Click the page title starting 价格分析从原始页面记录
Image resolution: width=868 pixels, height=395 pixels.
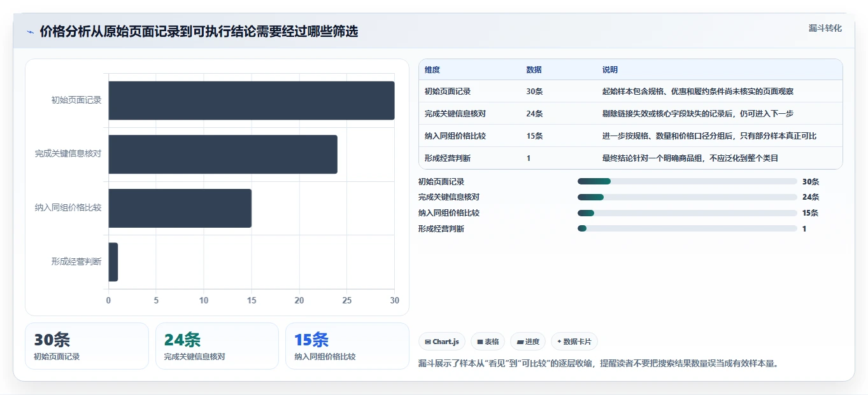coord(199,32)
